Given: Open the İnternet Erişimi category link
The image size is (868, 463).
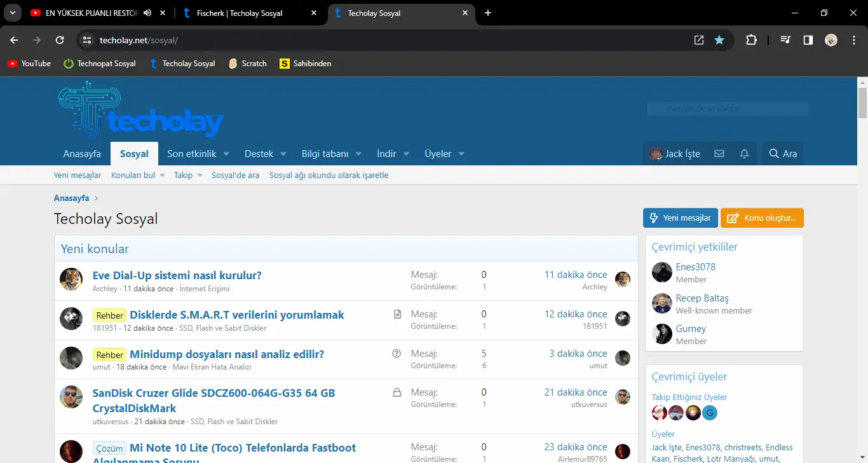Looking at the screenshot, I should point(205,289).
